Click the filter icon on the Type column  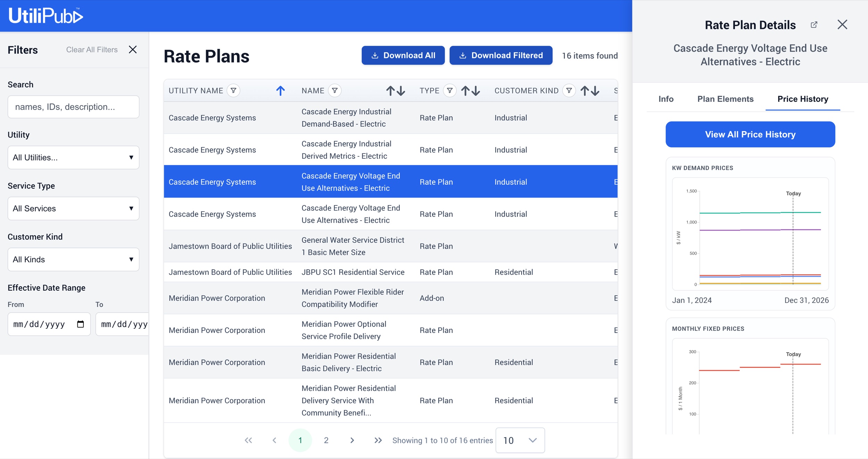pyautogui.click(x=450, y=91)
